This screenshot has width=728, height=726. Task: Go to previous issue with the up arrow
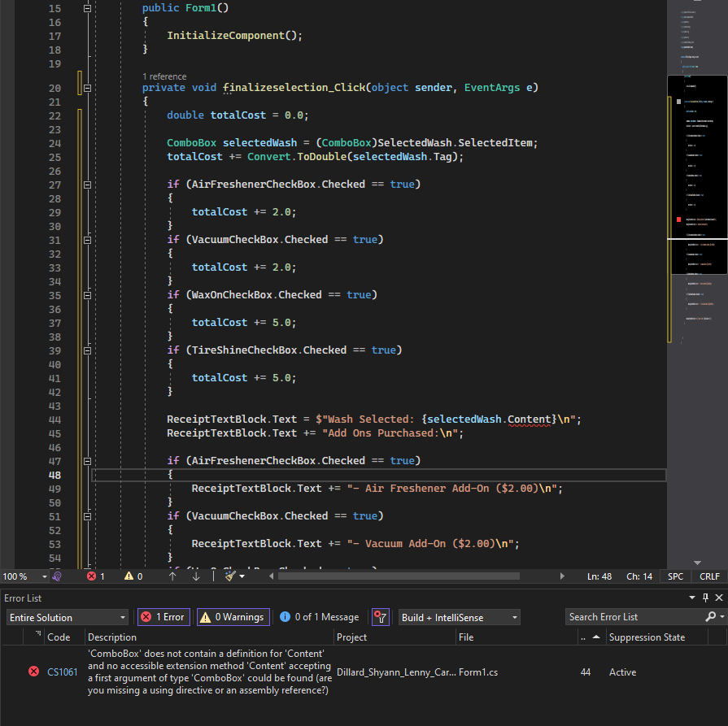(x=172, y=576)
